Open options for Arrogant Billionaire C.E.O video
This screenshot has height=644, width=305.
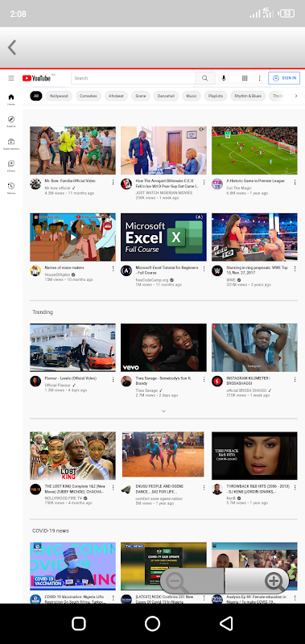[204, 182]
